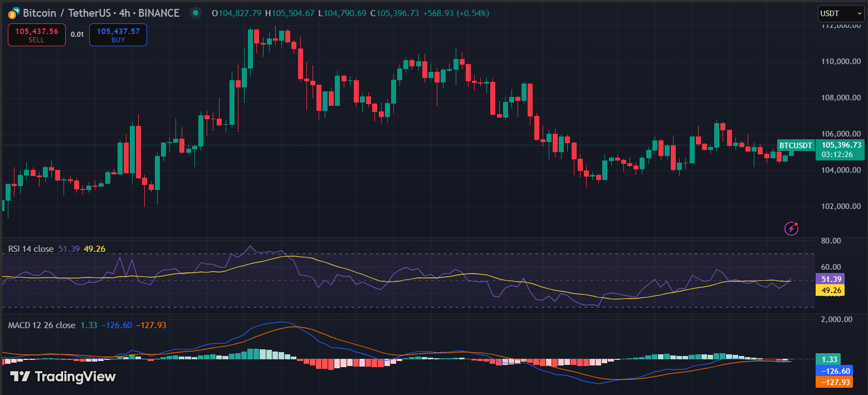Screen dimensions: 868x395
Task: Click the purple 51.39 value in RSI legend
Action: 69,248
